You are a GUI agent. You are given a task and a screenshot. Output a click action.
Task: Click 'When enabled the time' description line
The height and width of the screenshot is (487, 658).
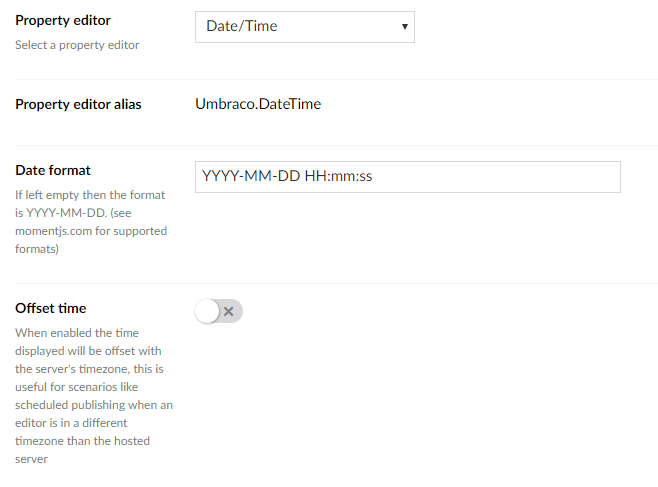click(77, 333)
